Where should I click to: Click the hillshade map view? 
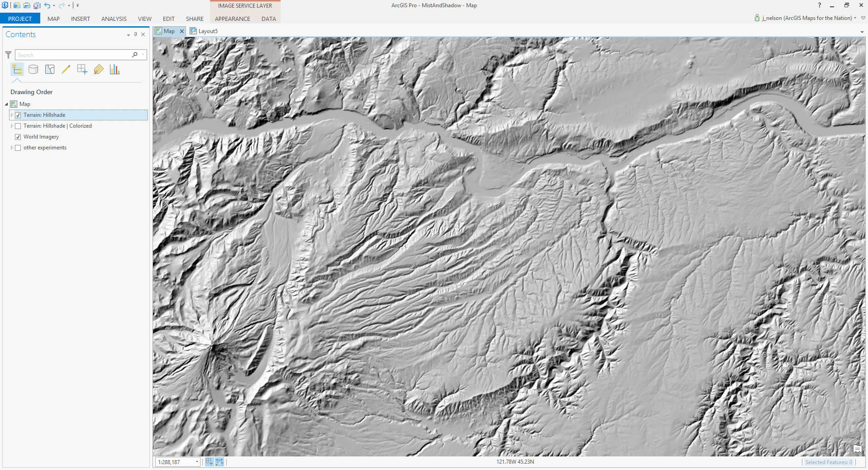[x=509, y=246]
